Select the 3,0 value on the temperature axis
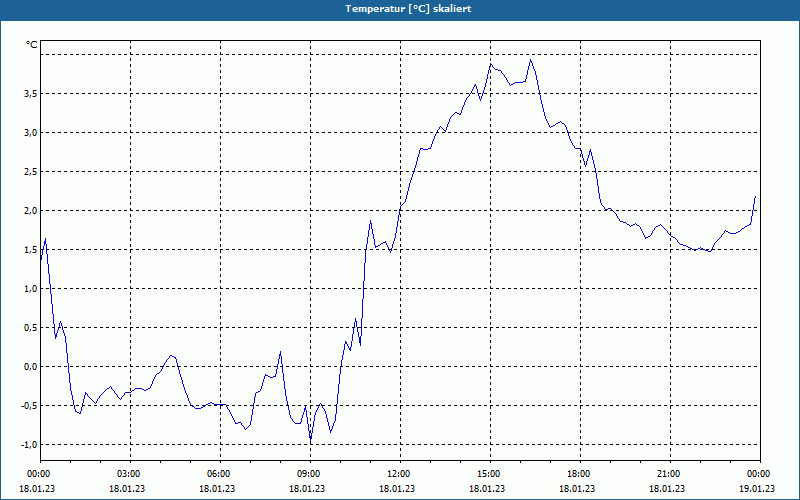The height and width of the screenshot is (500, 800). click(30, 133)
